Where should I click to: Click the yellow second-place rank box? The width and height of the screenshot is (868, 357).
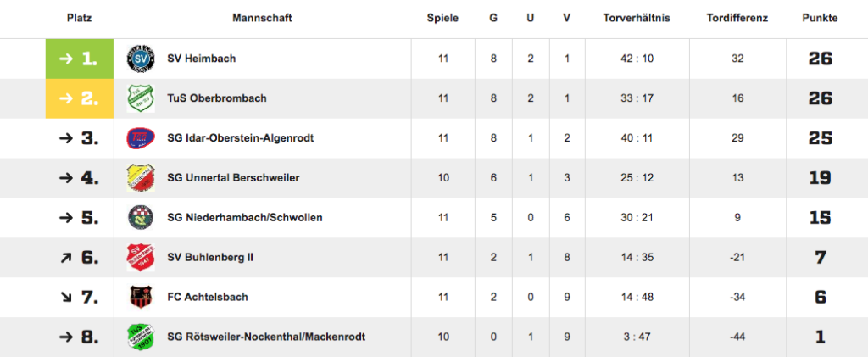tap(80, 98)
